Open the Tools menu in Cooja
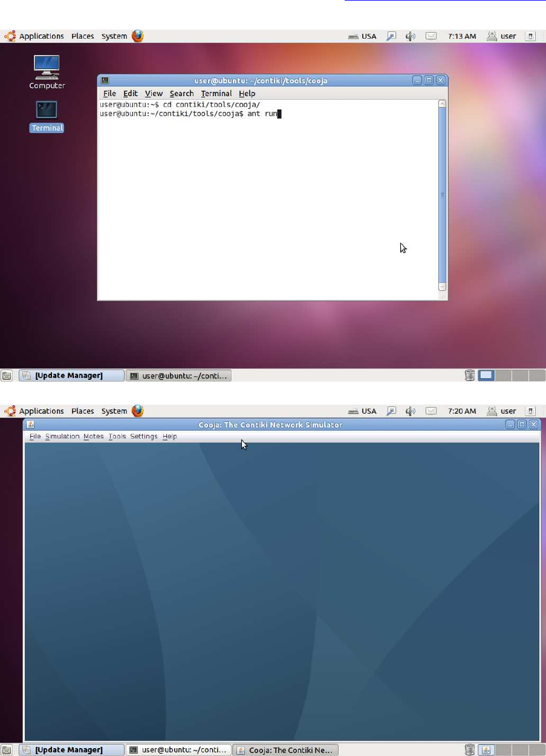 coord(117,436)
